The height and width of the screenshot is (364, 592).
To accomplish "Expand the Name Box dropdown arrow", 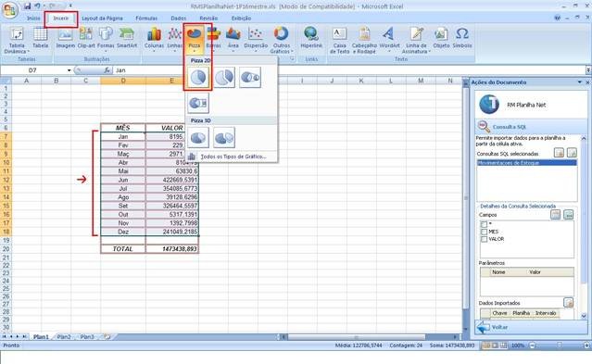I will click(x=69, y=70).
